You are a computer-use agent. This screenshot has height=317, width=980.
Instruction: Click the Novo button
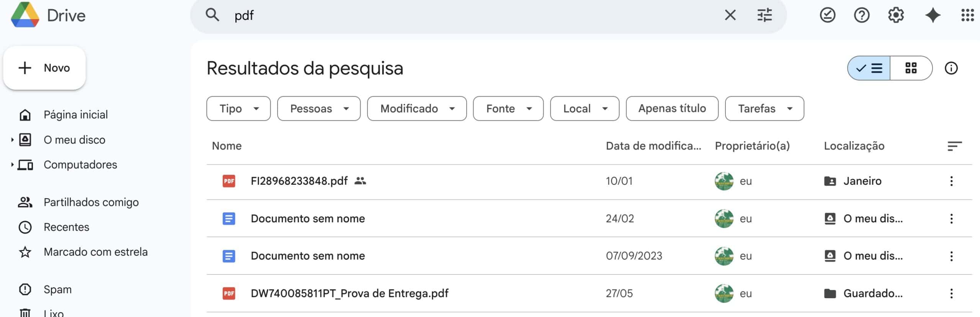44,68
